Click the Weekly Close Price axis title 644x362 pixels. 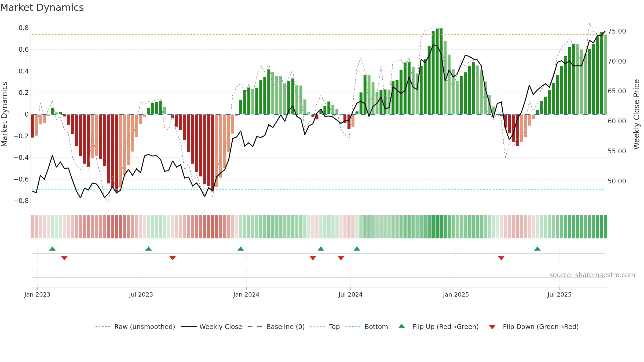636,114
